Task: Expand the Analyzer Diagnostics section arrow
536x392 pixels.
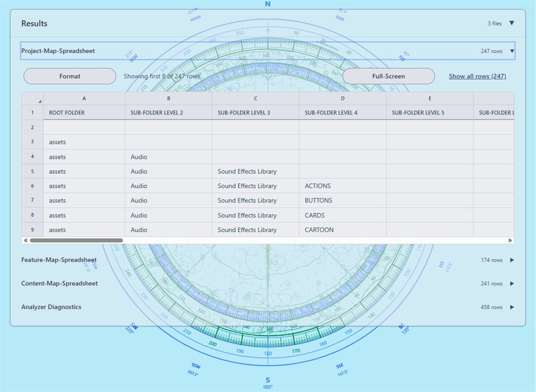Action: [x=512, y=307]
